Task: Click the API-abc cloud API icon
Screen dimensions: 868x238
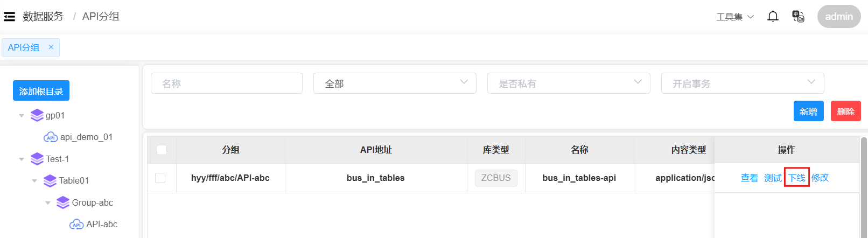Action: coord(76,224)
